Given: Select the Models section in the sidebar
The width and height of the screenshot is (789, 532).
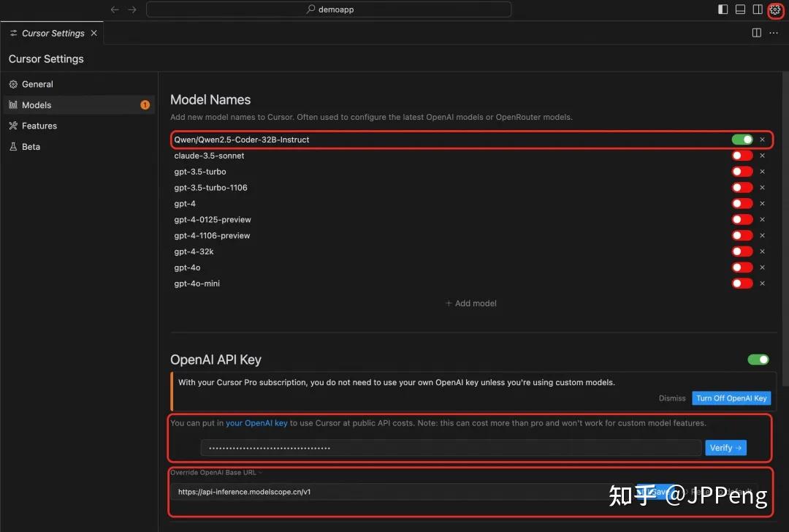Looking at the screenshot, I should pos(35,104).
